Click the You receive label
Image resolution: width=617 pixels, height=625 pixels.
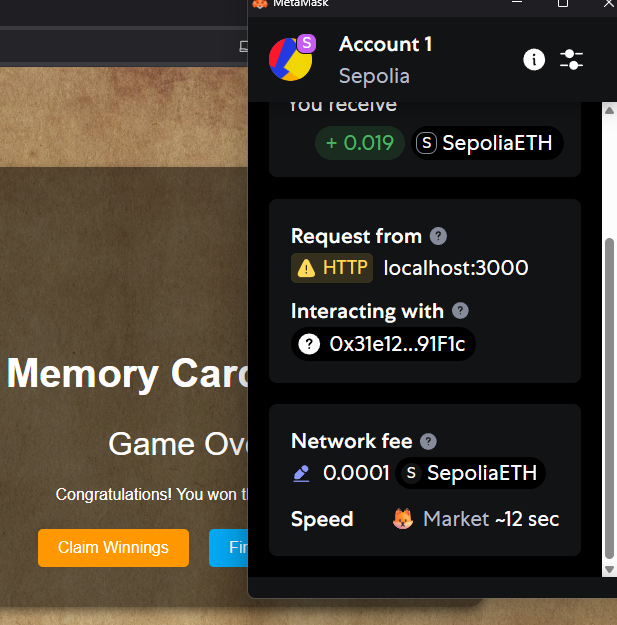343,105
